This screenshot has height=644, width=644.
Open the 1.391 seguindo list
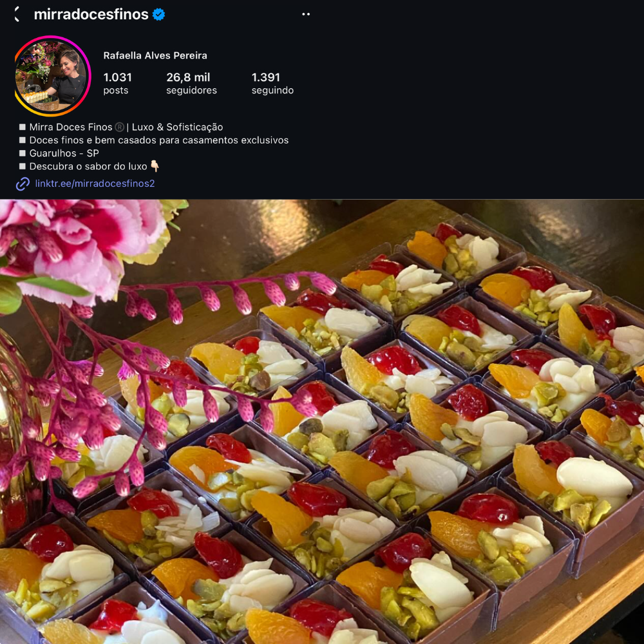coord(272,83)
